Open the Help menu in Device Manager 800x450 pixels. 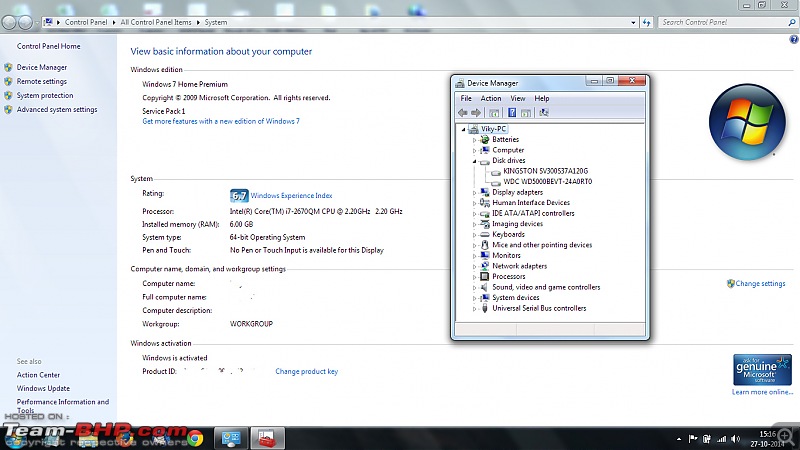click(x=542, y=98)
